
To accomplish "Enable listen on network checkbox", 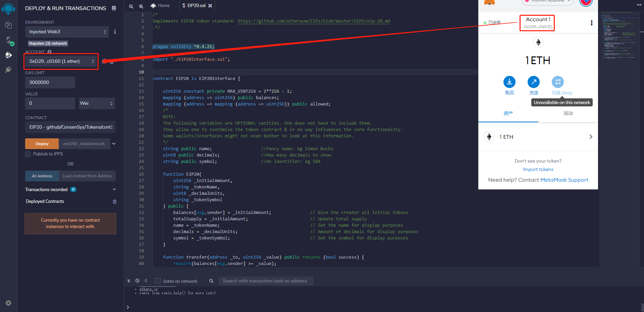I will 158,281.
